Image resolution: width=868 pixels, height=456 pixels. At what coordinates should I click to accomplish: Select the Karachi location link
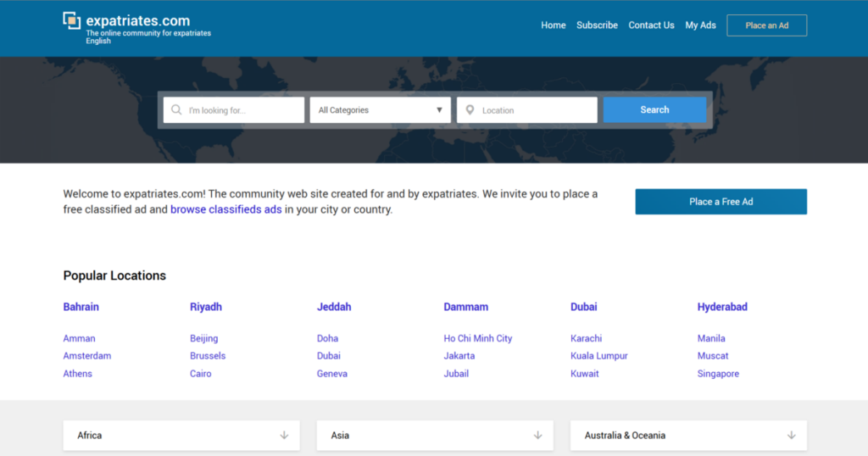(x=587, y=338)
